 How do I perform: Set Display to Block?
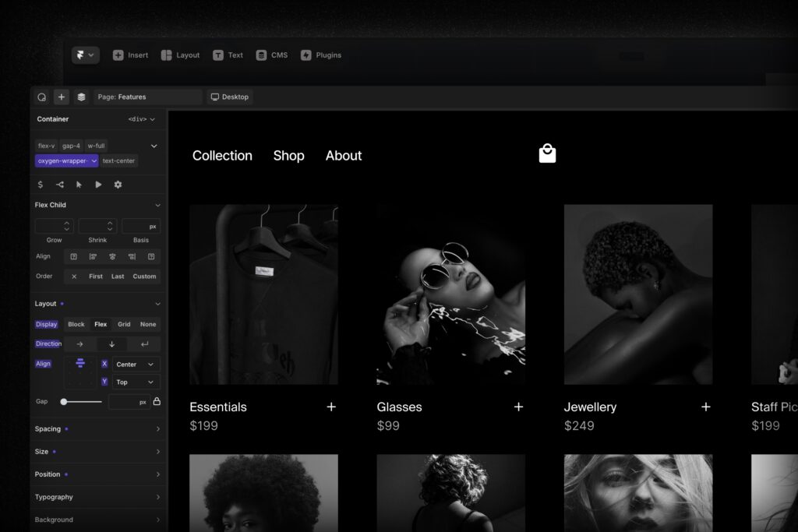pyautogui.click(x=76, y=324)
